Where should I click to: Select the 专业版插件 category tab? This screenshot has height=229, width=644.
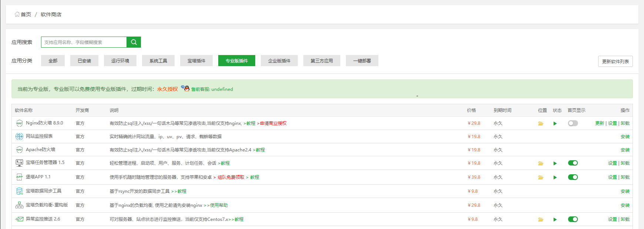(x=237, y=61)
